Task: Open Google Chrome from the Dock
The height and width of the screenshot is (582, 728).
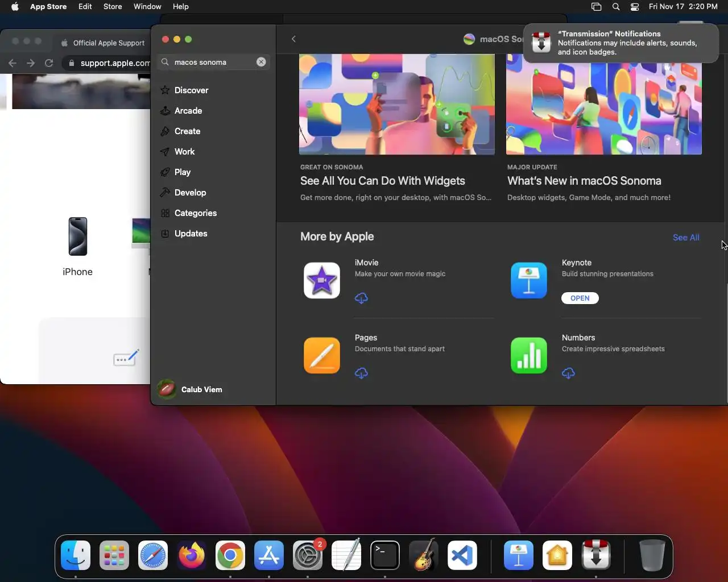Action: point(230,555)
